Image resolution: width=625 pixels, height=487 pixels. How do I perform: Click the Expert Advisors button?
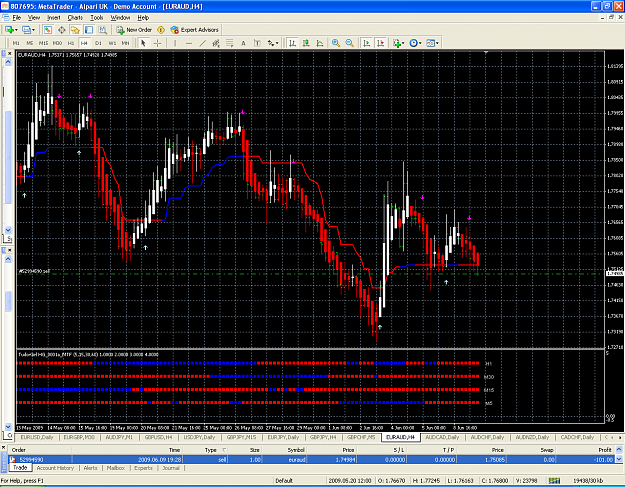coord(195,30)
